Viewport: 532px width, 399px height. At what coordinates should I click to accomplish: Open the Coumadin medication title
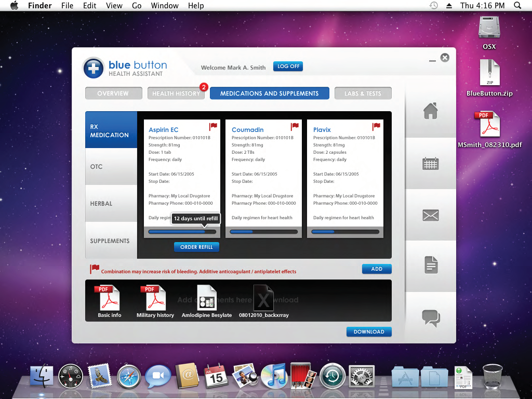click(247, 129)
